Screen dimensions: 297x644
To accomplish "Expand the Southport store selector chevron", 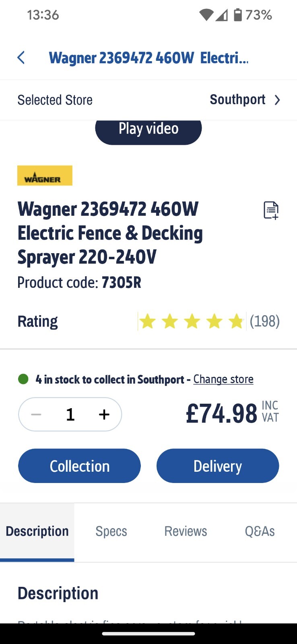I will tap(277, 100).
